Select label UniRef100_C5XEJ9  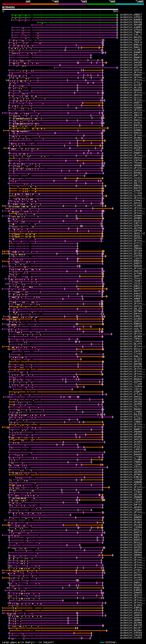(131, 42)
